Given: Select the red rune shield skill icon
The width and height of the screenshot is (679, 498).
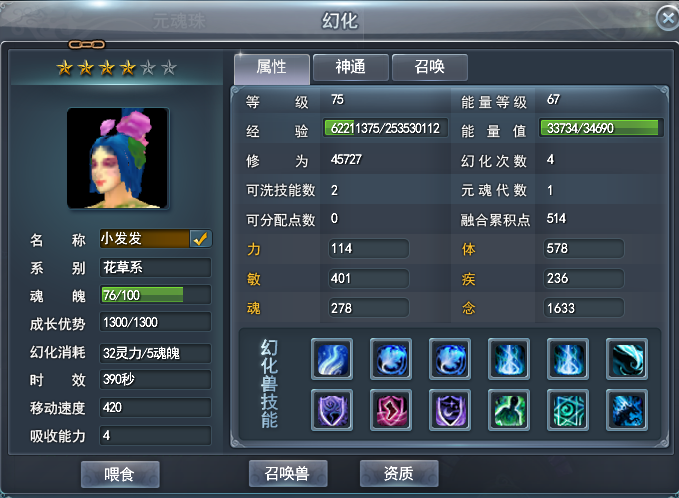Looking at the screenshot, I should click(x=391, y=410).
